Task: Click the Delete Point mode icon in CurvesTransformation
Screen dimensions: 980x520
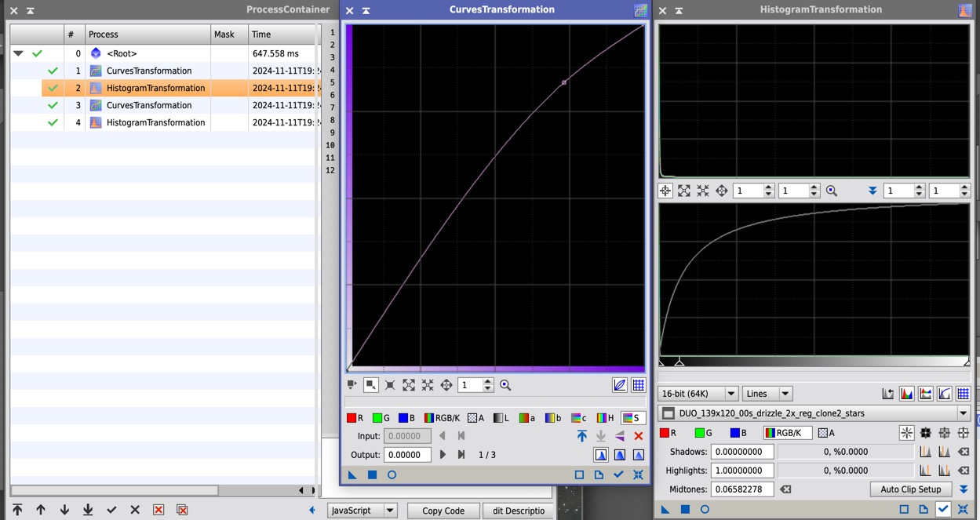Action: 390,385
